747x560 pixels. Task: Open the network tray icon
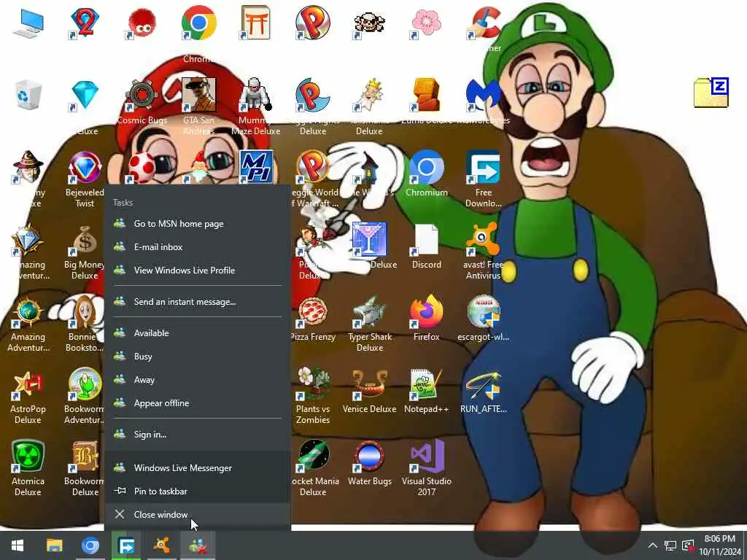670,545
